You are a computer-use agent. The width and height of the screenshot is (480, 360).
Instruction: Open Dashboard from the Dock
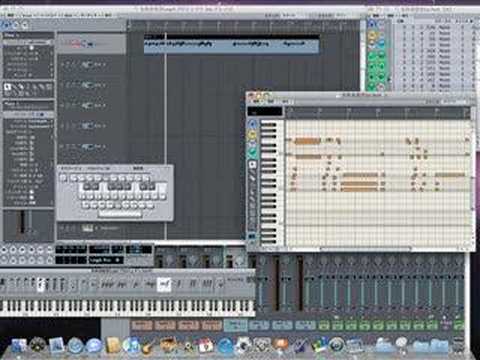[x=37, y=346]
